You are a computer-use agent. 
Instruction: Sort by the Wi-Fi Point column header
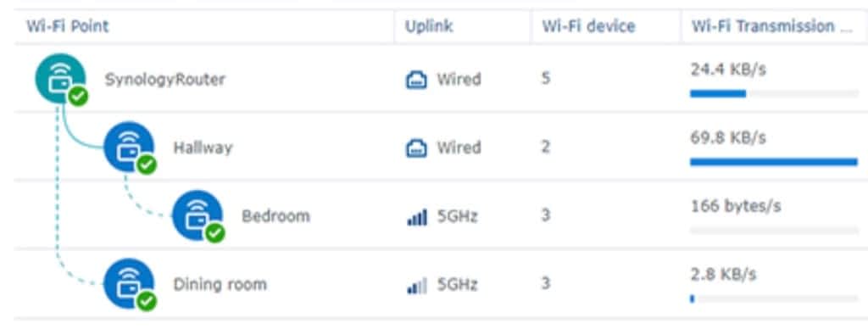(68, 26)
